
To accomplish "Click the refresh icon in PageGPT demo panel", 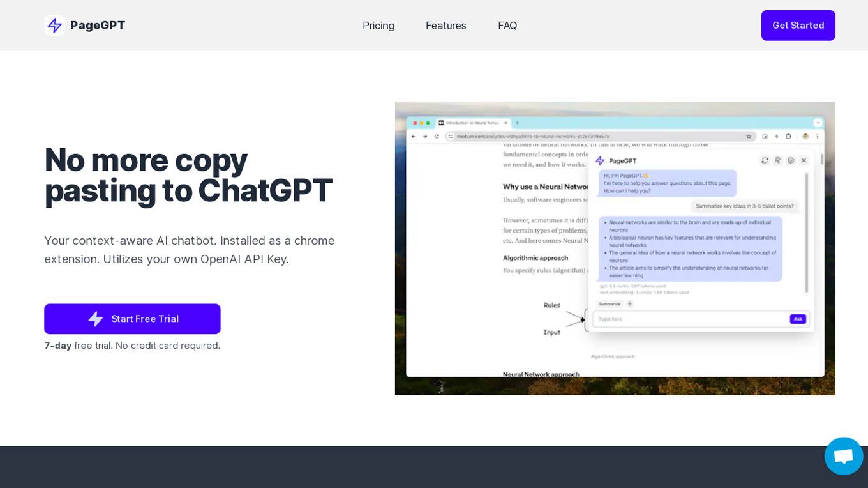I will pos(765,160).
